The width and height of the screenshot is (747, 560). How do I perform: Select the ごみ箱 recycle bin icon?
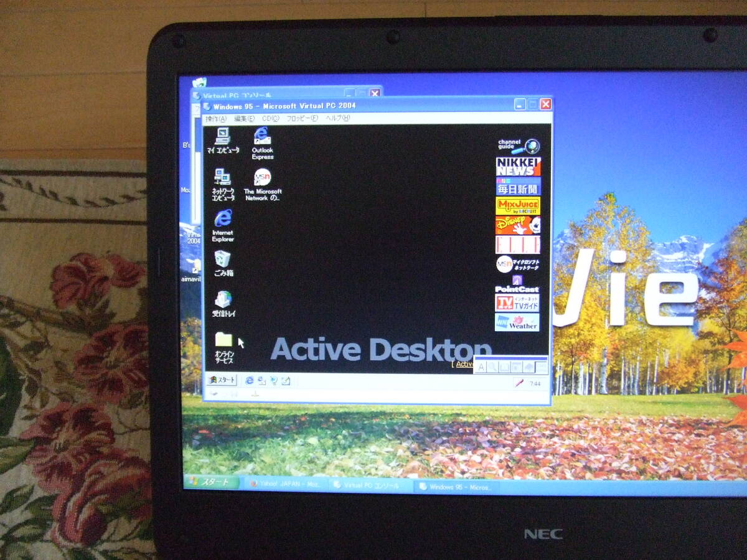(x=223, y=263)
